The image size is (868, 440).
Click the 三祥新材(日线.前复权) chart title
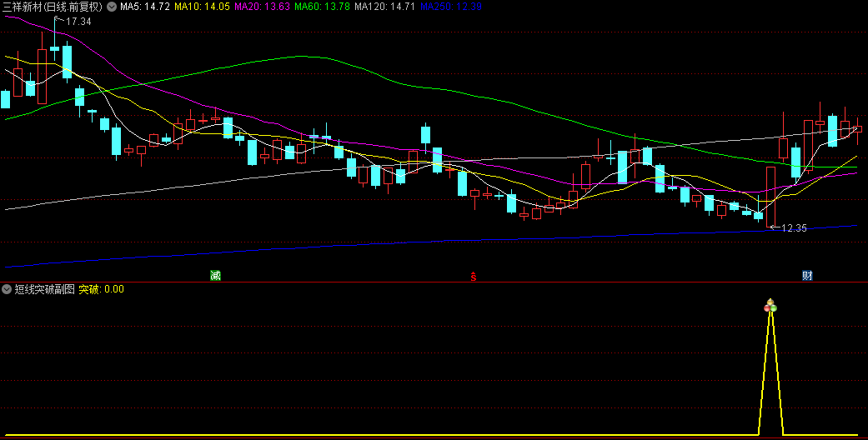[53, 7]
